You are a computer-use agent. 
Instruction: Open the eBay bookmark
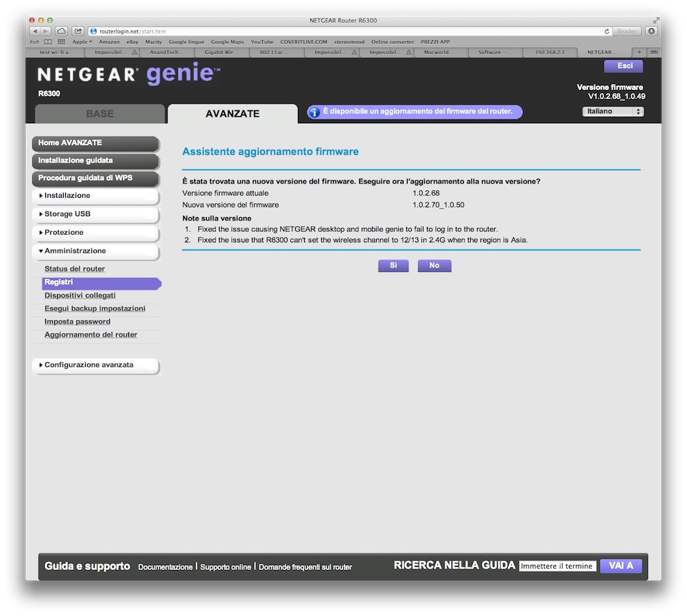tap(132, 42)
